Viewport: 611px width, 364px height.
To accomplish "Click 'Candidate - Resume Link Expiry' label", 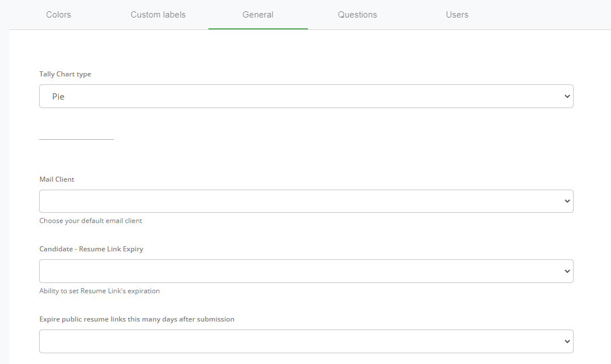I will [x=91, y=249].
